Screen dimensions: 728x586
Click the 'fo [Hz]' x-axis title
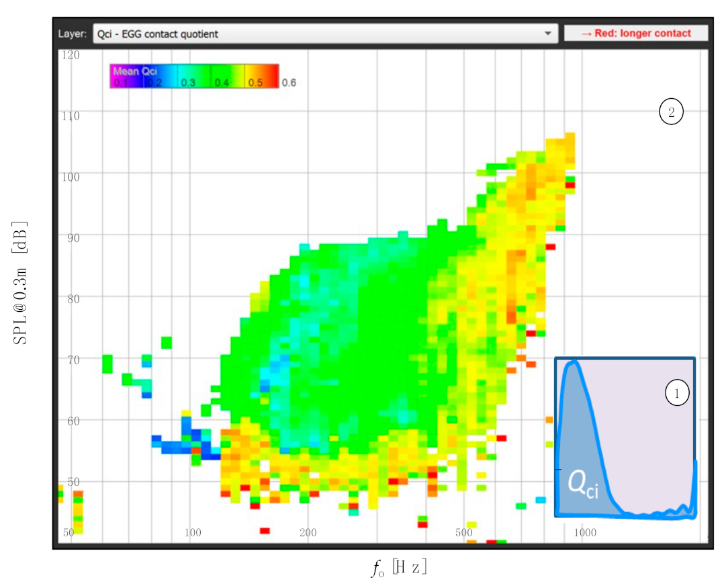(x=399, y=569)
